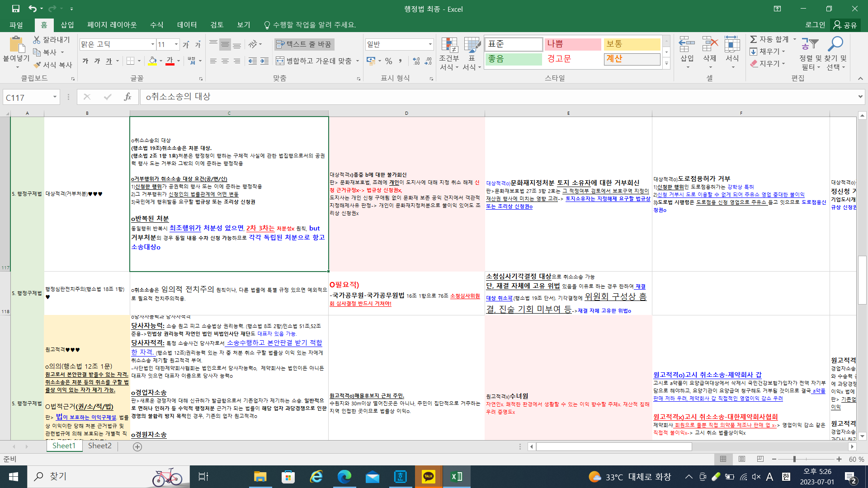The image size is (868, 488).
Task: Click the increase indent icon
Action: pyautogui.click(x=264, y=61)
